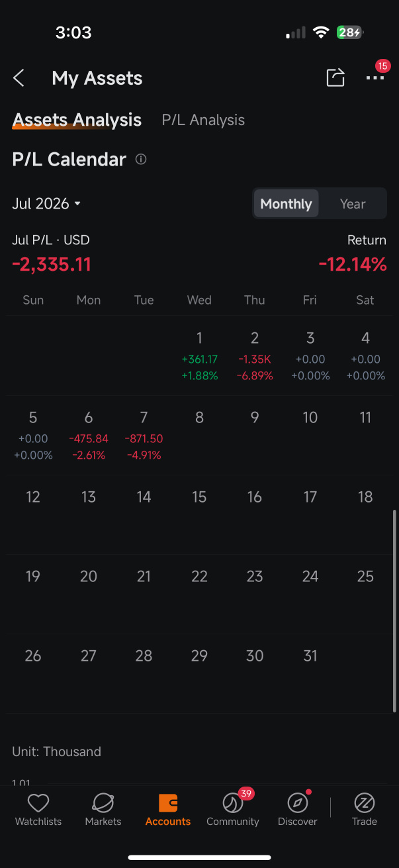Open the three-dot more menu
The width and height of the screenshot is (399, 868).
375,78
